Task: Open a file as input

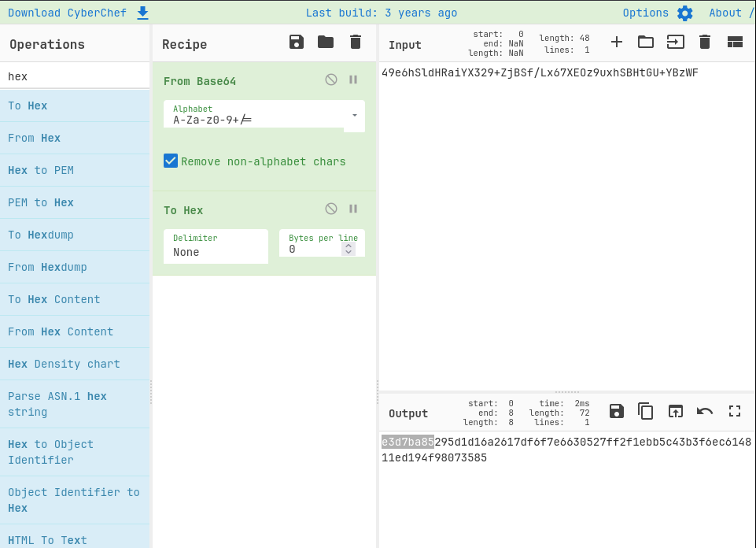Action: click(676, 42)
